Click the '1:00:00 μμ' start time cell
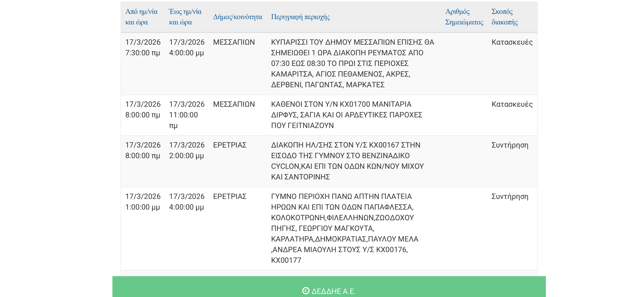 143,207
